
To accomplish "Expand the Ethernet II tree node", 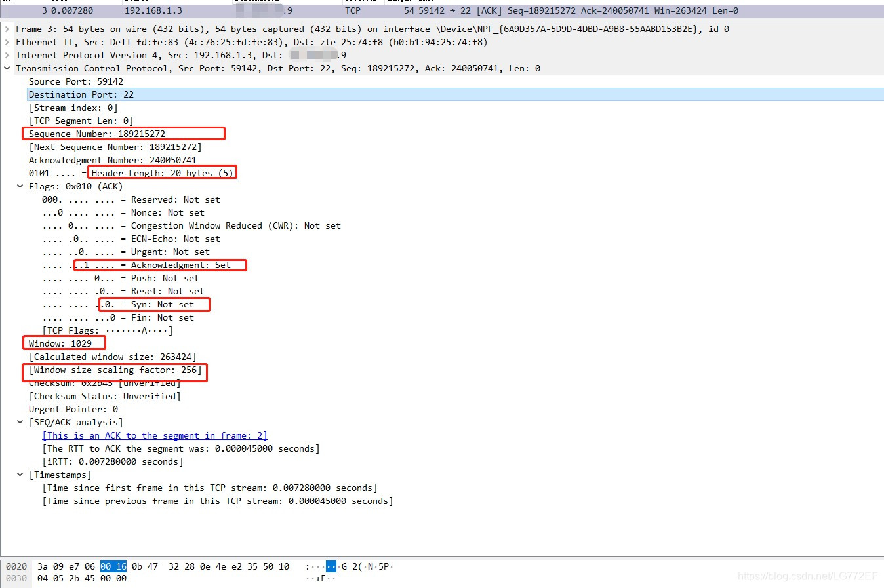I will [x=7, y=42].
